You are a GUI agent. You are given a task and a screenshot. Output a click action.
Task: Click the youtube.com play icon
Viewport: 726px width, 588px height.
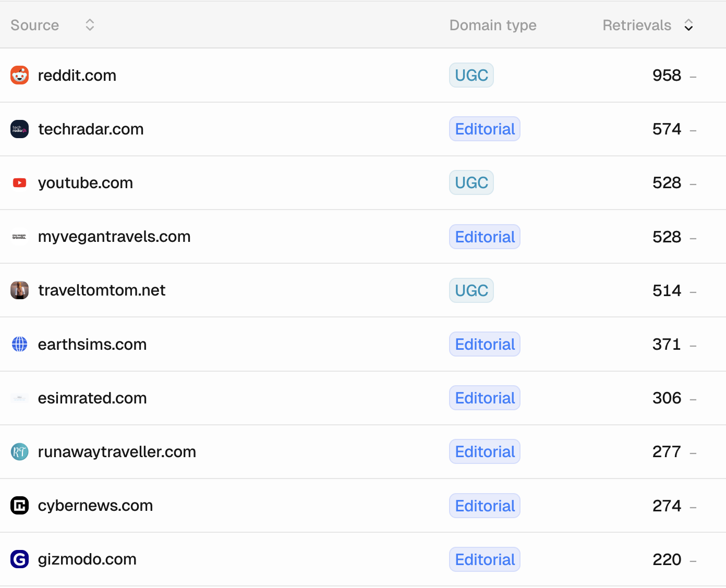point(20,182)
